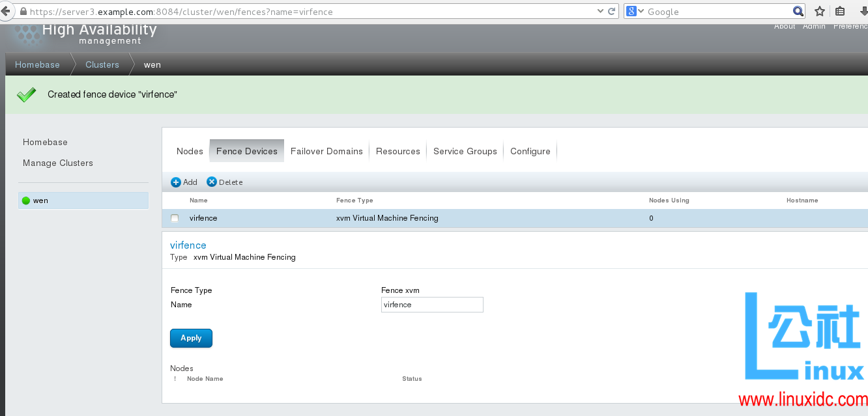Navigate to Clusters via the breadcrumb
Screen dimensions: 868x416
click(x=102, y=64)
